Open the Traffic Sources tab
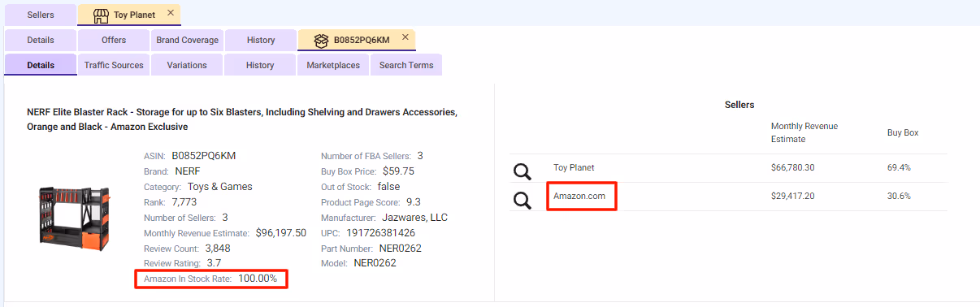Image resolution: width=980 pixels, height=307 pixels. [114, 65]
